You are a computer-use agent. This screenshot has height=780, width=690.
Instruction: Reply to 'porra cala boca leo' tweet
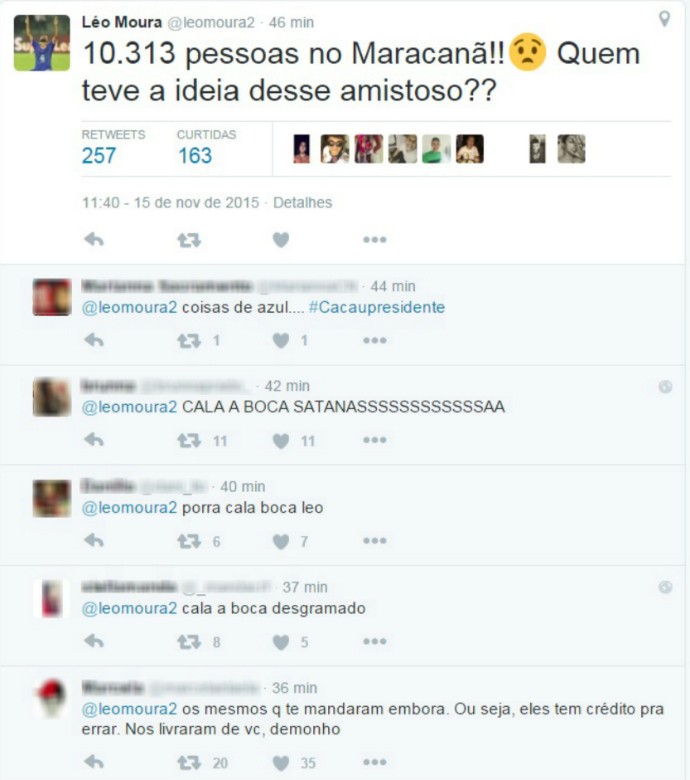tap(94, 541)
